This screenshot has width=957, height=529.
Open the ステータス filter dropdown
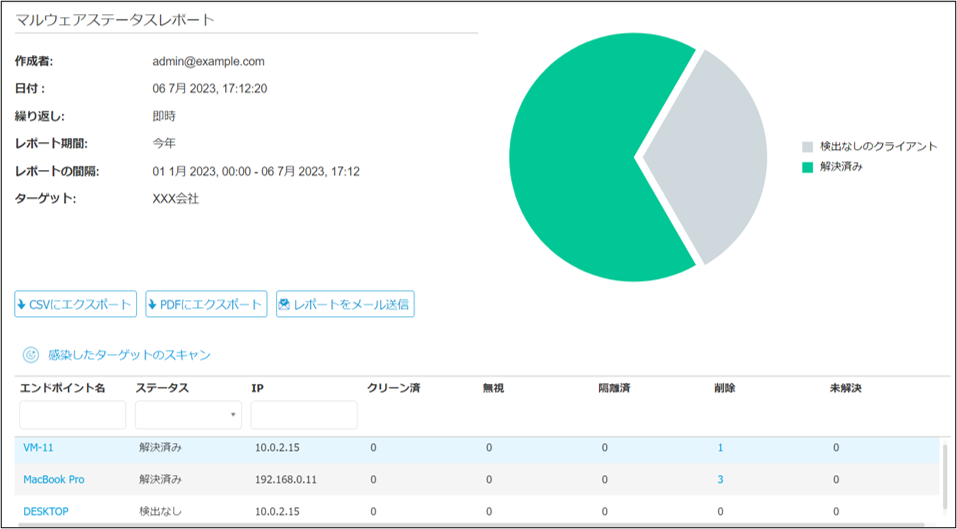[188, 415]
